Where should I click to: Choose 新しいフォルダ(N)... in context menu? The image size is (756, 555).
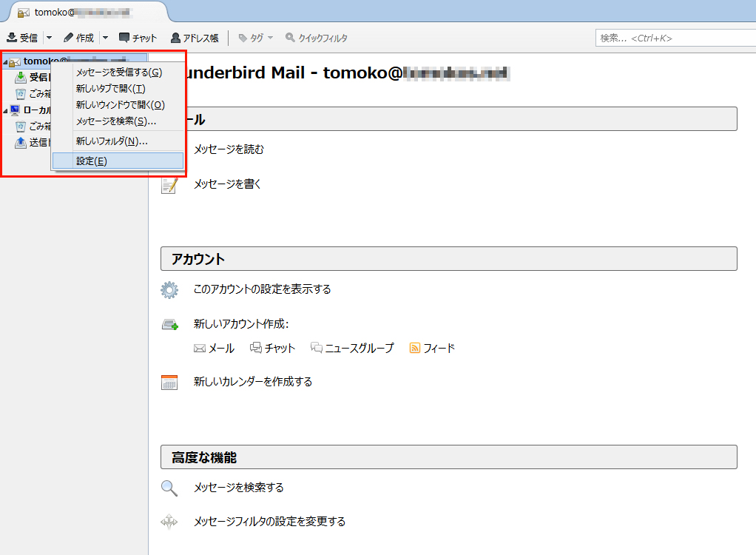tap(118, 141)
